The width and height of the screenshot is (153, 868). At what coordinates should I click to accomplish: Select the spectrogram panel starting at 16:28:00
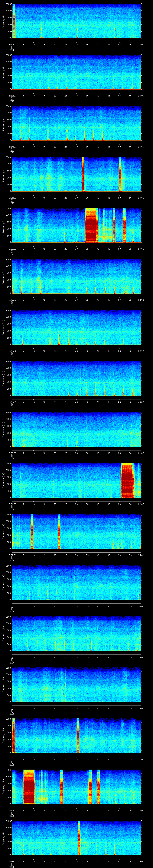77,327
